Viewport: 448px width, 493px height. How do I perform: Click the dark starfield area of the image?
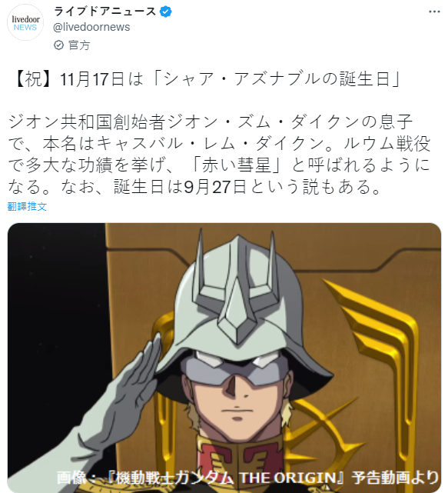click(57, 315)
